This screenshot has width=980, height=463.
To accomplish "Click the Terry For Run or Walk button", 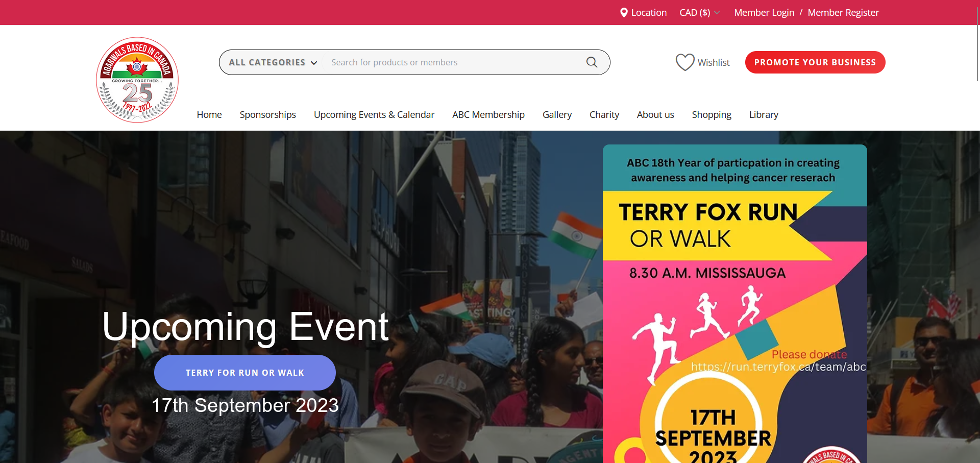I will pos(245,373).
